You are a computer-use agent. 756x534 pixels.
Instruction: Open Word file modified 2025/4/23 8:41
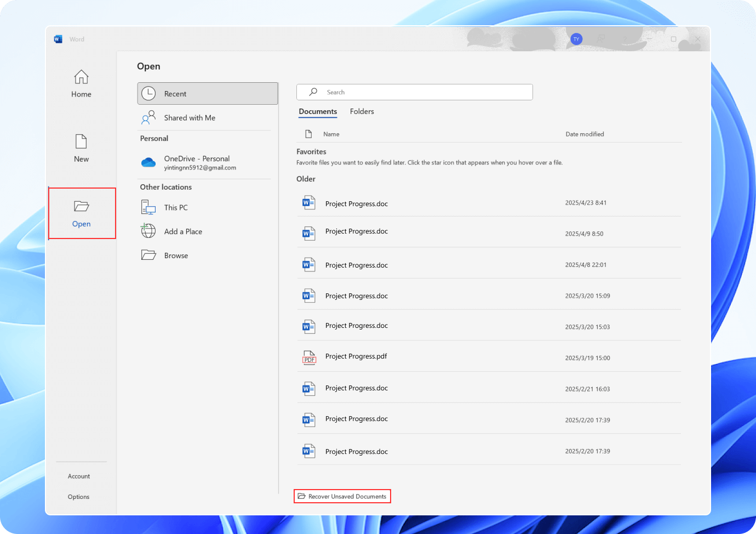[x=489, y=203]
